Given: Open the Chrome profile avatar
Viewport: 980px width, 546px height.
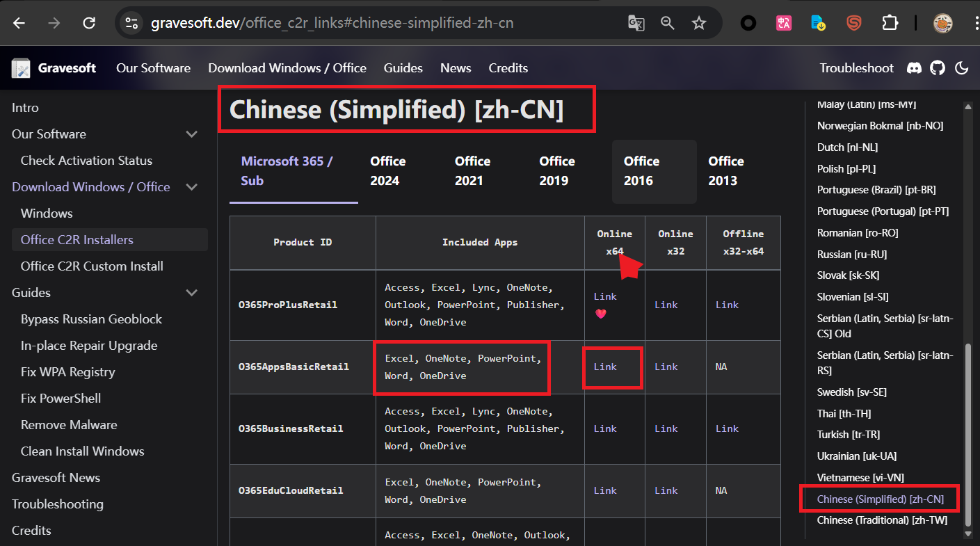Looking at the screenshot, I should point(942,23).
